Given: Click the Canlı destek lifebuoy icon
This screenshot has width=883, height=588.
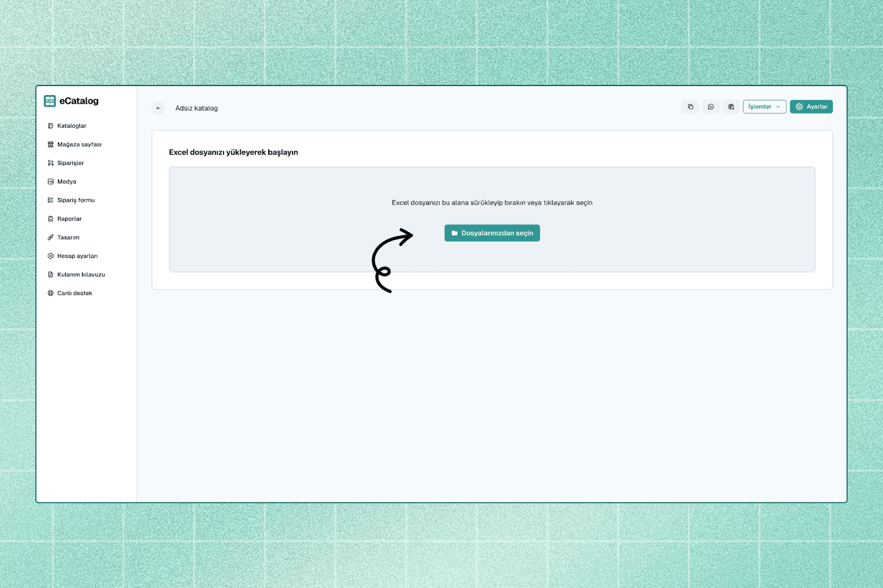Looking at the screenshot, I should [51, 293].
